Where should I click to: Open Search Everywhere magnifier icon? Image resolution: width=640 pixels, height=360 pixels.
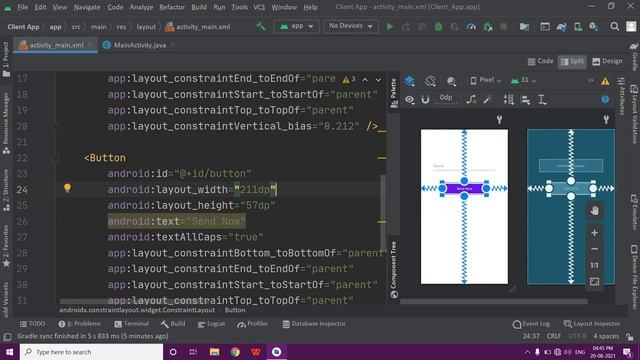click(615, 27)
